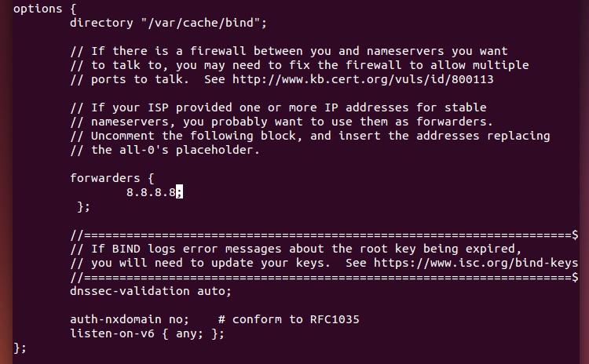This screenshot has height=364, width=589.
Task: Click the listen-on-v6 any statement
Action: (148, 333)
